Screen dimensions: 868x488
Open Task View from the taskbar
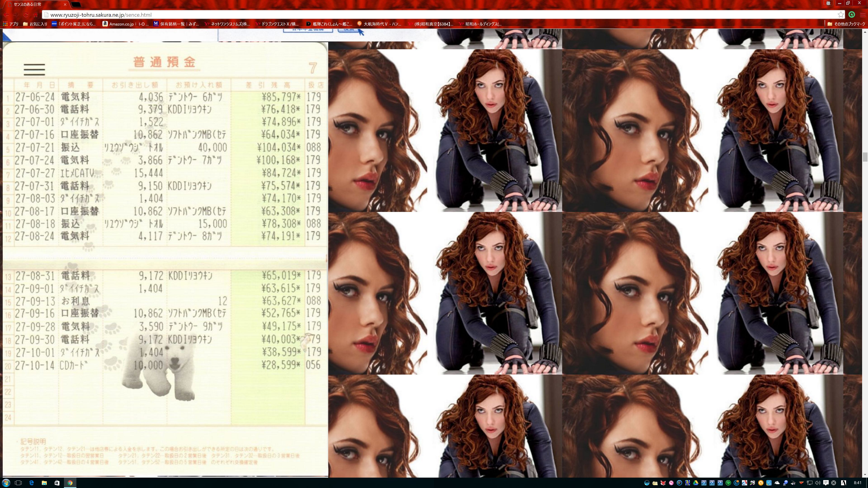coord(19,483)
